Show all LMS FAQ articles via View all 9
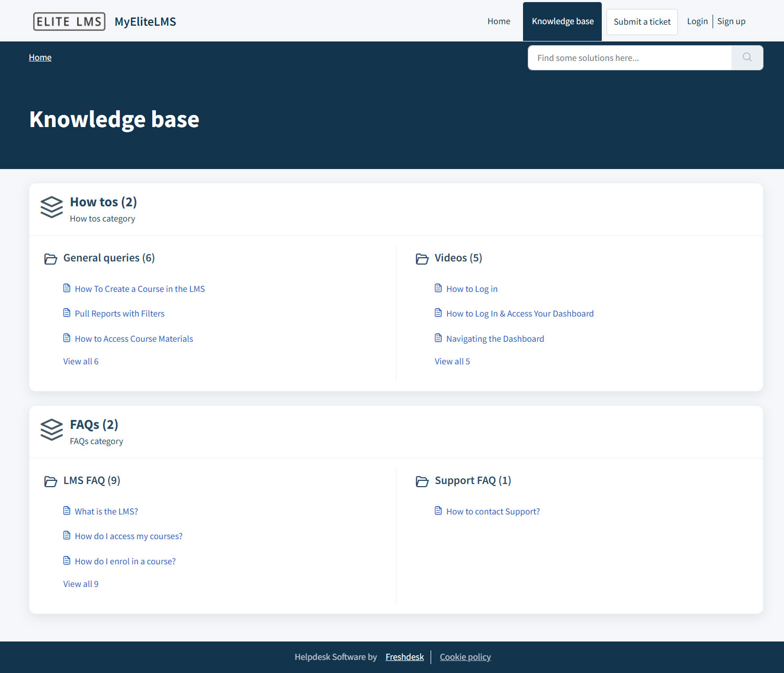 (x=81, y=584)
